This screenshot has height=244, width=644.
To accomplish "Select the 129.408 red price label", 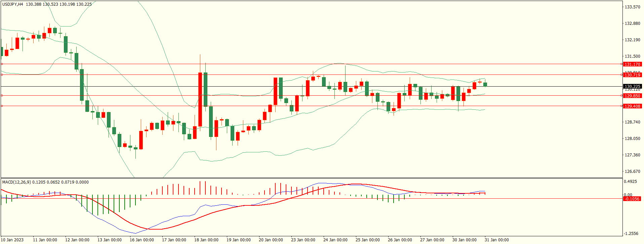I will point(632,106).
